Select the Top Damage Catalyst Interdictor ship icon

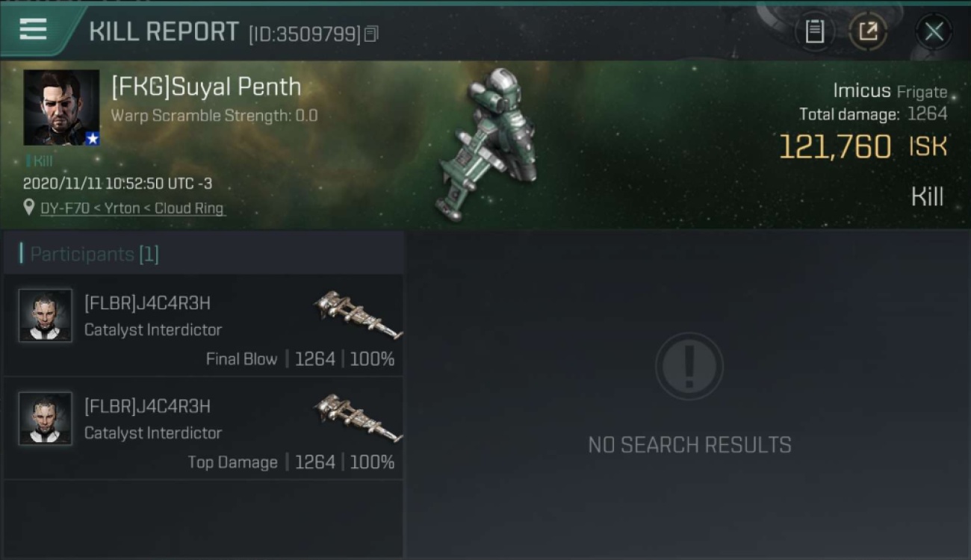click(359, 417)
